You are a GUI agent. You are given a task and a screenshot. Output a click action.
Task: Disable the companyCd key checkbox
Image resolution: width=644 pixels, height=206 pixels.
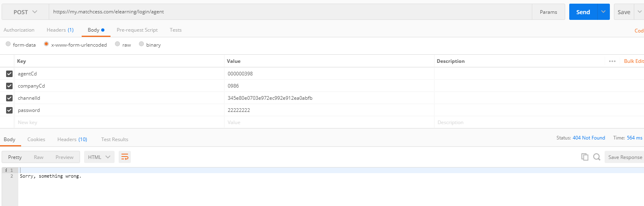(9, 86)
